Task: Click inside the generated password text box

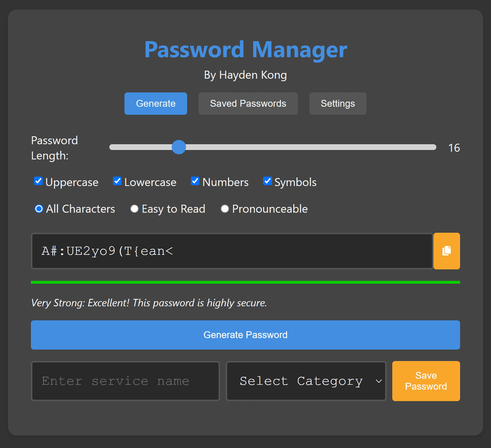Action: (x=232, y=251)
